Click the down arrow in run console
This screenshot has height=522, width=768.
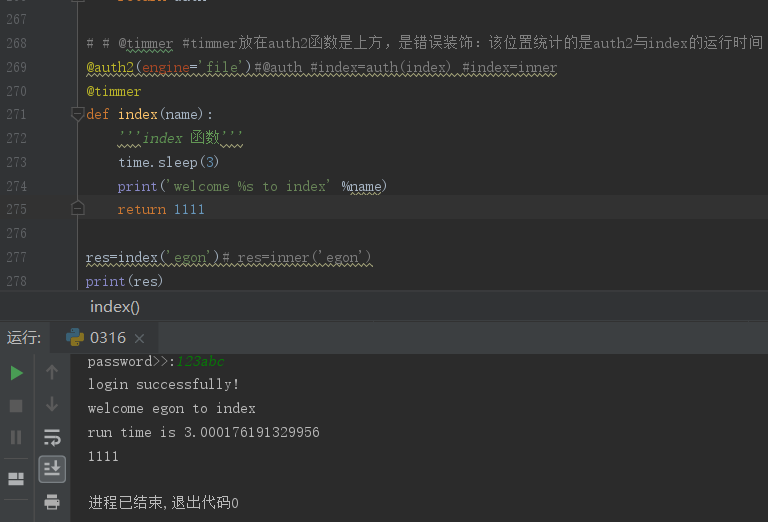click(x=52, y=405)
